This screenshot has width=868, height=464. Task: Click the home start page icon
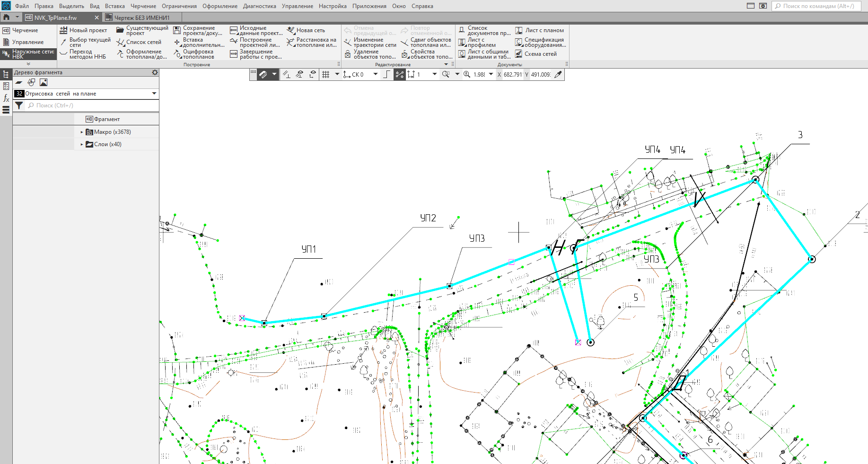tap(6, 18)
